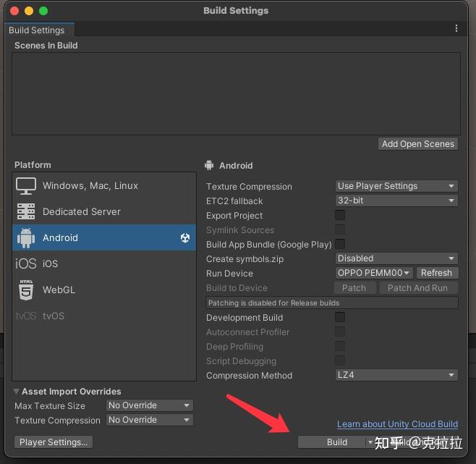The width and height of the screenshot is (476, 464).
Task: Select the iOS platform entry
Action: click(x=104, y=263)
